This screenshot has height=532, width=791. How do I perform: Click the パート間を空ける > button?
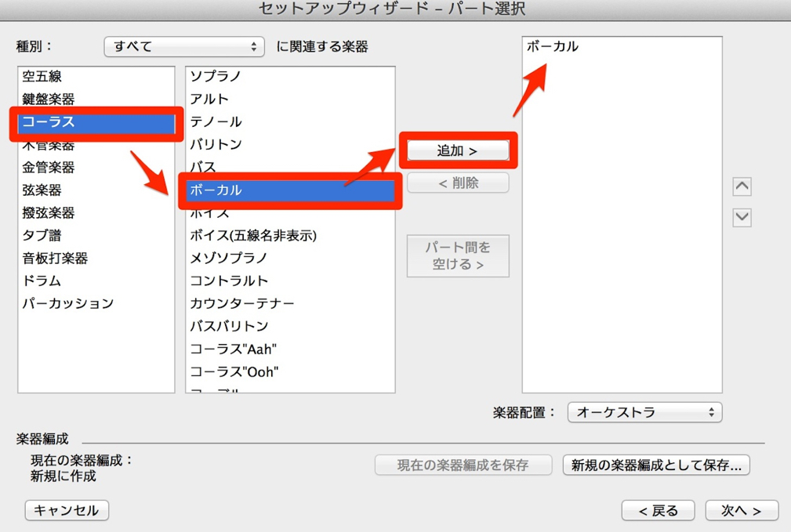pos(458,255)
